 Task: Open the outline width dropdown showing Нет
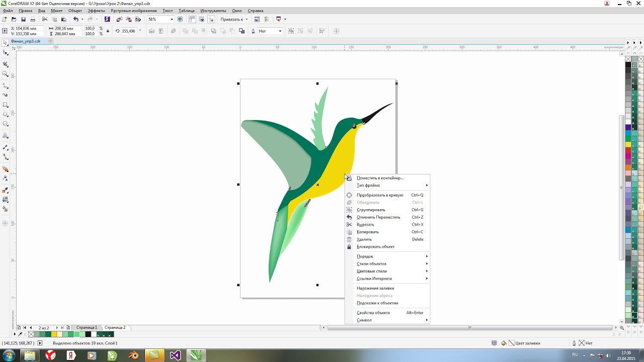[x=280, y=31]
